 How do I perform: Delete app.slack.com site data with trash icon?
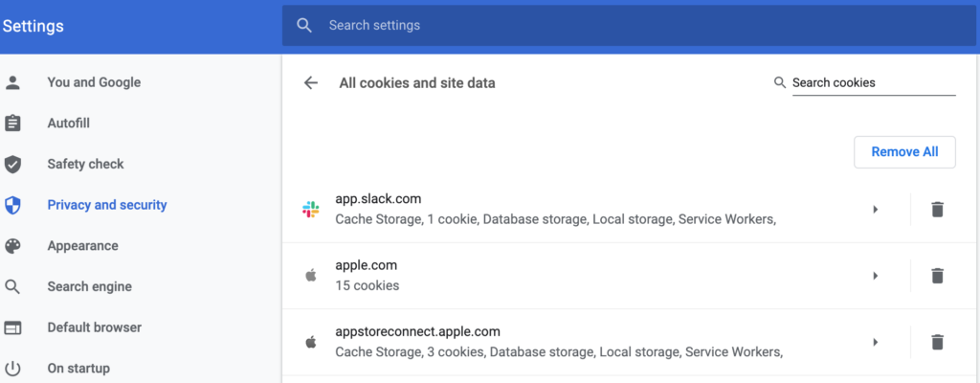coord(937,209)
